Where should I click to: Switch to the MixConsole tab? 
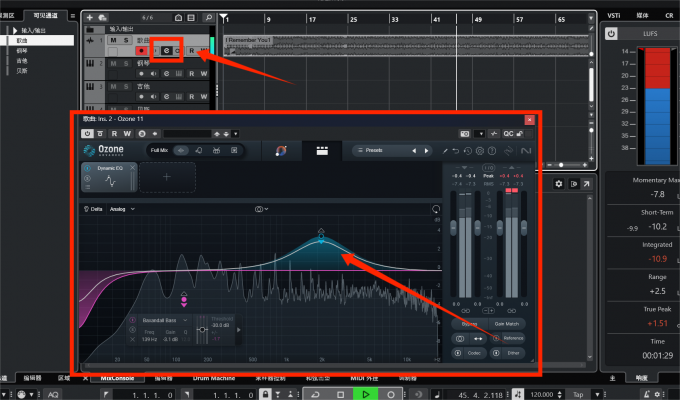click(117, 378)
